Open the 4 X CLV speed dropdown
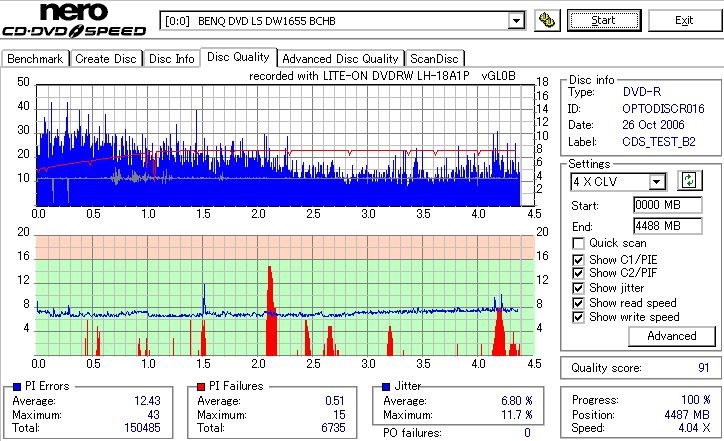 point(656,181)
